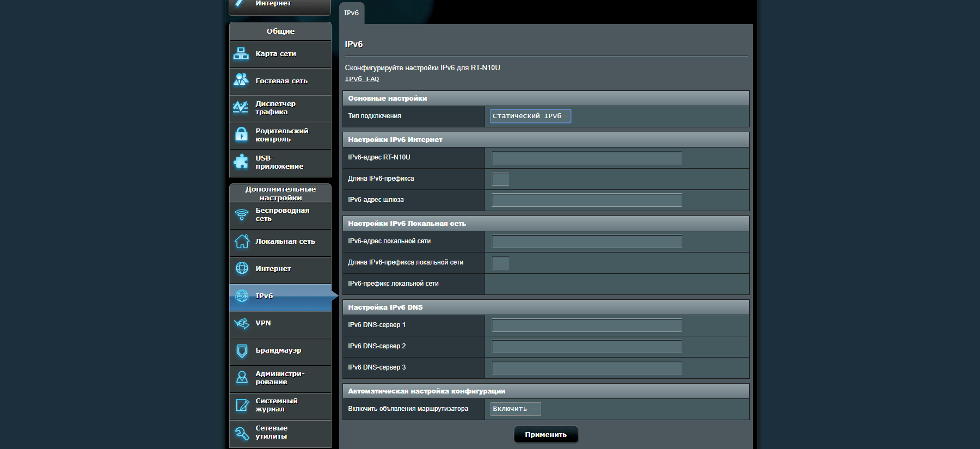The height and width of the screenshot is (449, 980).
Task: Click the WAN globe icon under additional settings
Action: [242, 268]
